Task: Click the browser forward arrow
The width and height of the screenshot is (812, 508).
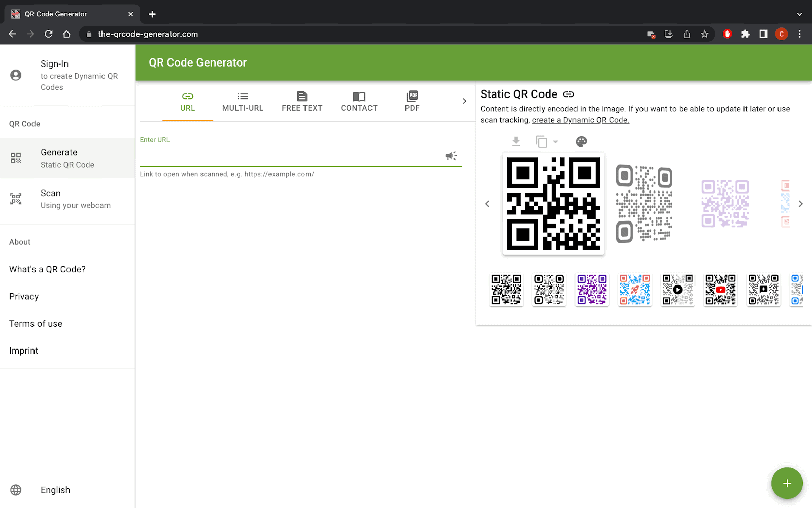Action: 30,34
